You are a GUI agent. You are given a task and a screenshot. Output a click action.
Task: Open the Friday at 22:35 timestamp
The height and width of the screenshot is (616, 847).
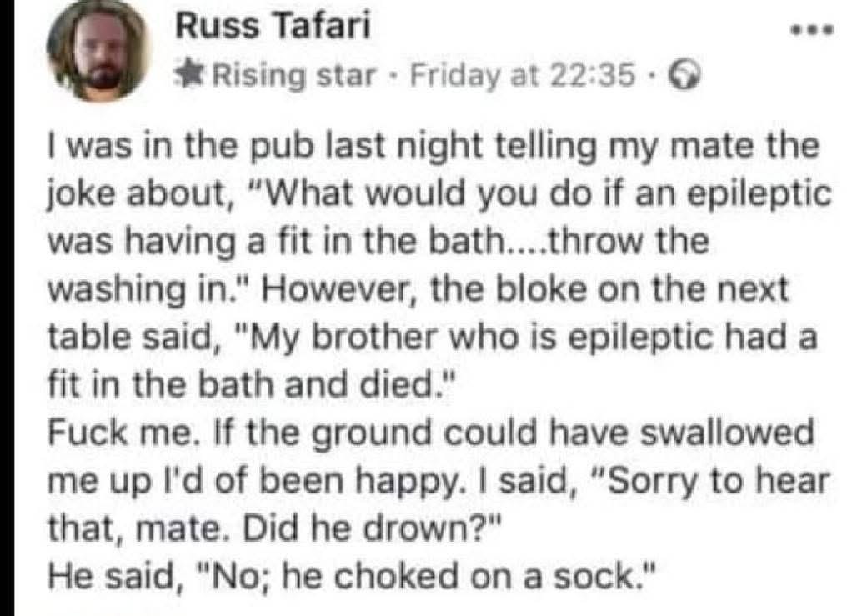(523, 75)
